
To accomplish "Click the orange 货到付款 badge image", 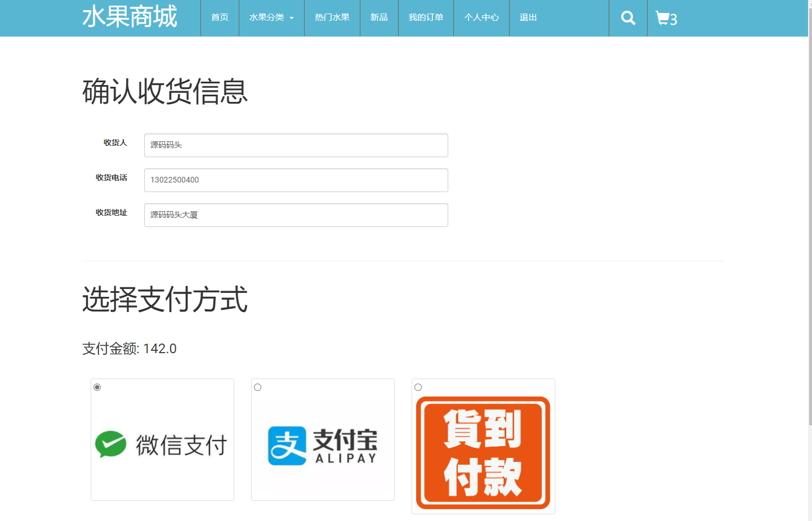I will pos(483,452).
